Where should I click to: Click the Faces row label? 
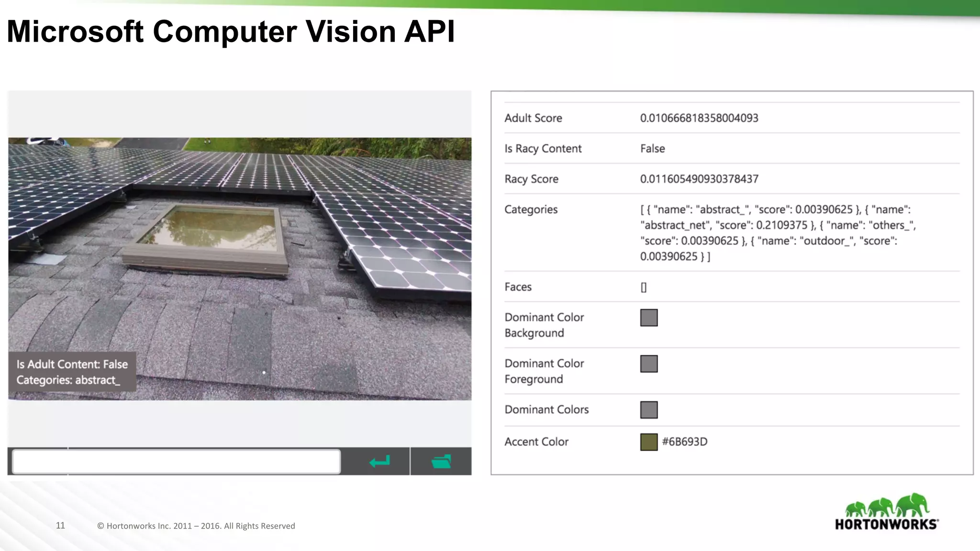tap(518, 287)
